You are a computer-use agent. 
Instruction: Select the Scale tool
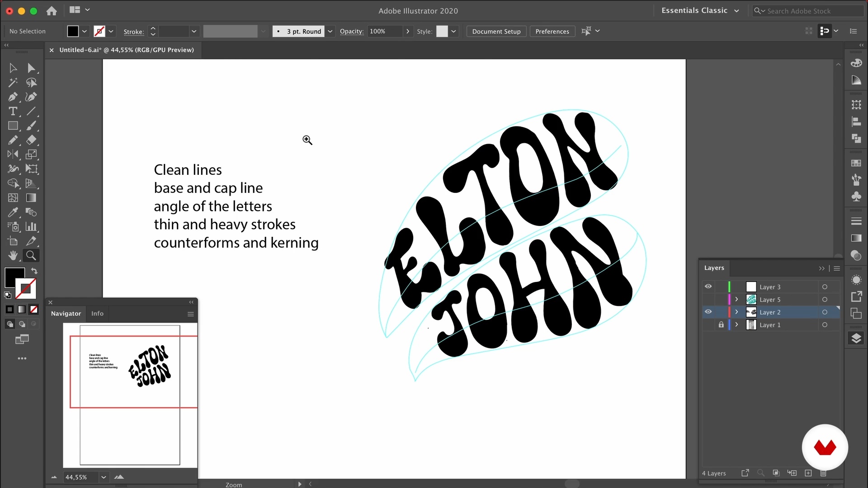click(x=31, y=155)
